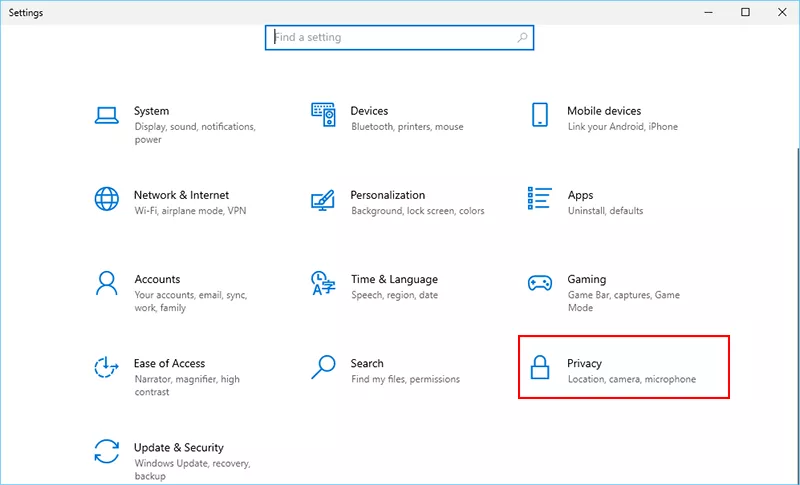Select the Network & Internet globe icon

pyautogui.click(x=107, y=198)
